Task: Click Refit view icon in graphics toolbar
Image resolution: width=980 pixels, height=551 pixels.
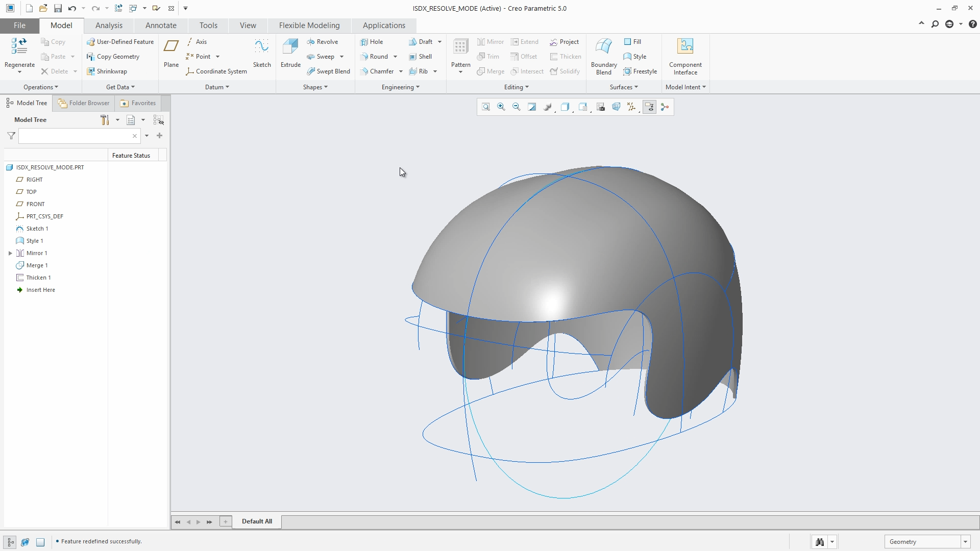Action: tap(486, 107)
